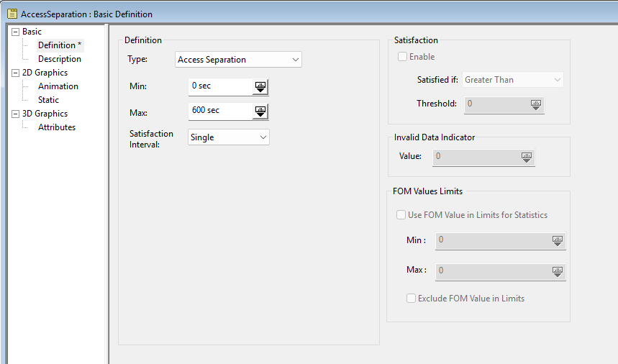Toggle Exclude FOM Value in Limits checkbox
The height and width of the screenshot is (364, 618).
point(412,299)
